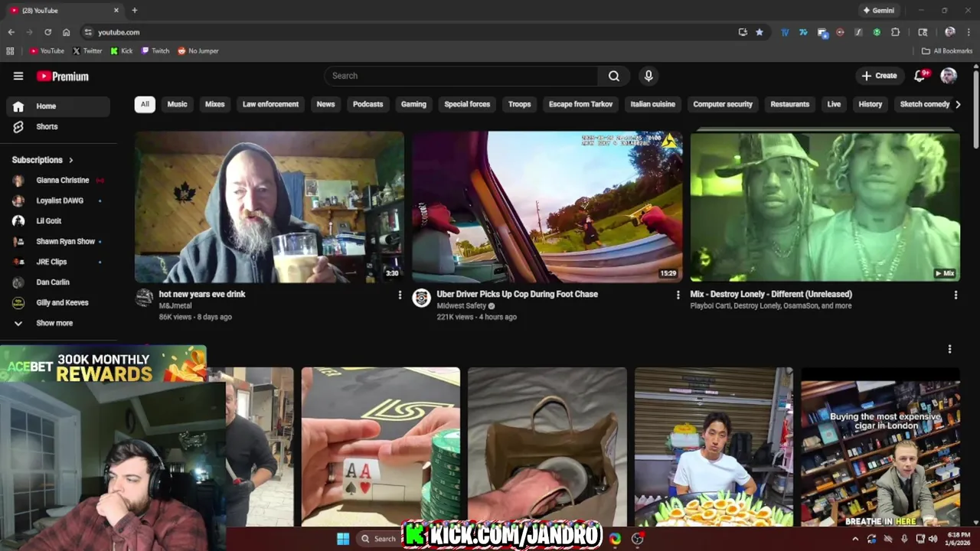Screen dimensions: 980x551
Task: Open a new browser tab
Action: click(x=135, y=10)
